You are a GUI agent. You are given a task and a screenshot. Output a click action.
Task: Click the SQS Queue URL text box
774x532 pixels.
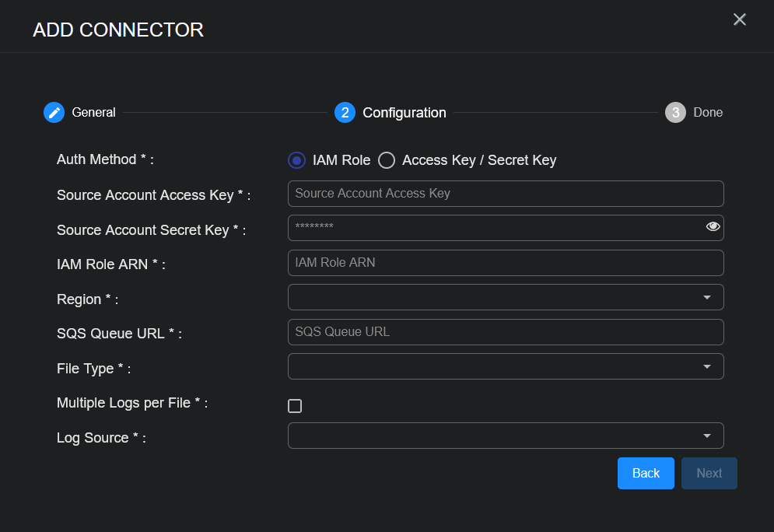point(506,332)
